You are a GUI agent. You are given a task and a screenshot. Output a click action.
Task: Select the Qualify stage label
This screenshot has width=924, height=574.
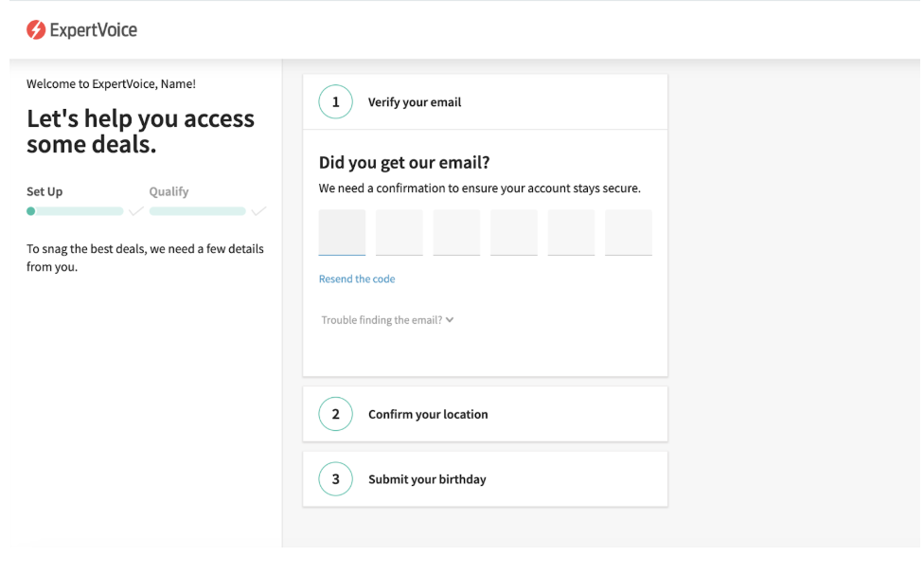169,191
